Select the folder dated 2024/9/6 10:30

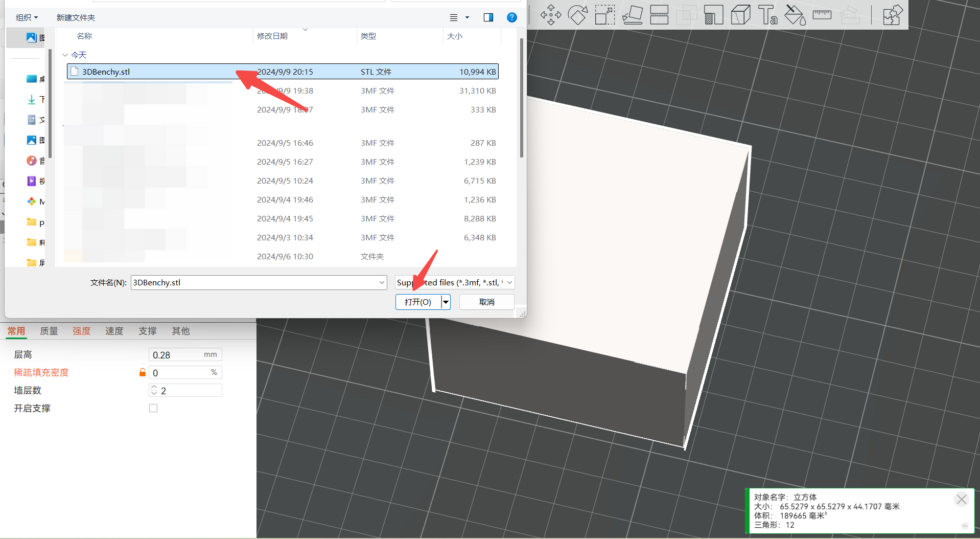pyautogui.click(x=282, y=257)
